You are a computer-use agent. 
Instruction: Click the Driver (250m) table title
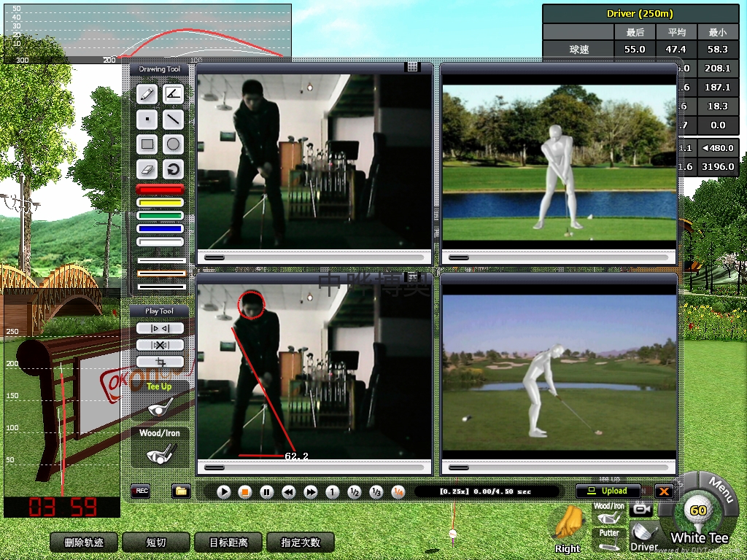[x=640, y=14]
